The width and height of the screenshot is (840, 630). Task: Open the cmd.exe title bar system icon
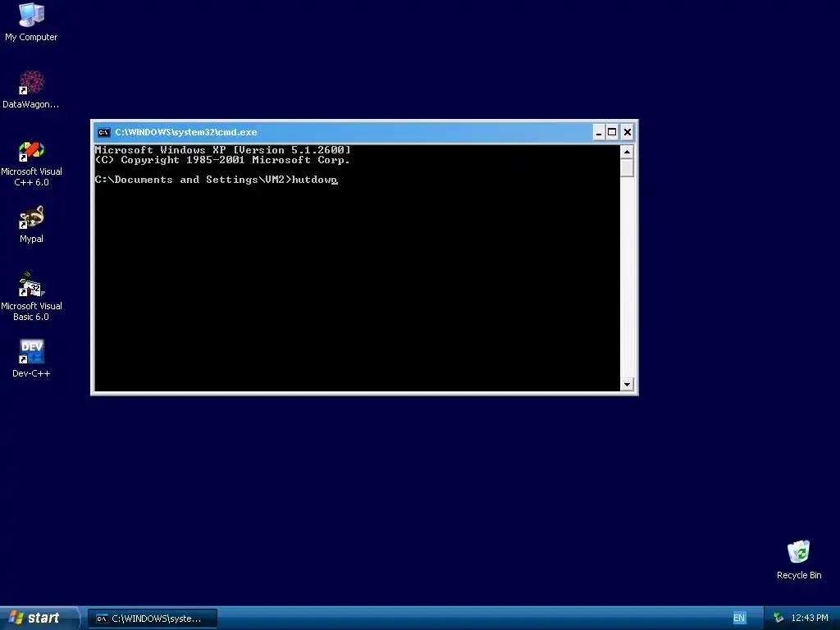click(x=103, y=132)
